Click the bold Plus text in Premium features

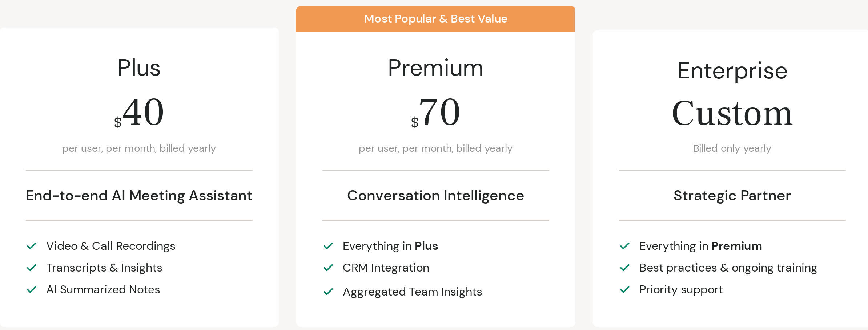coord(426,246)
